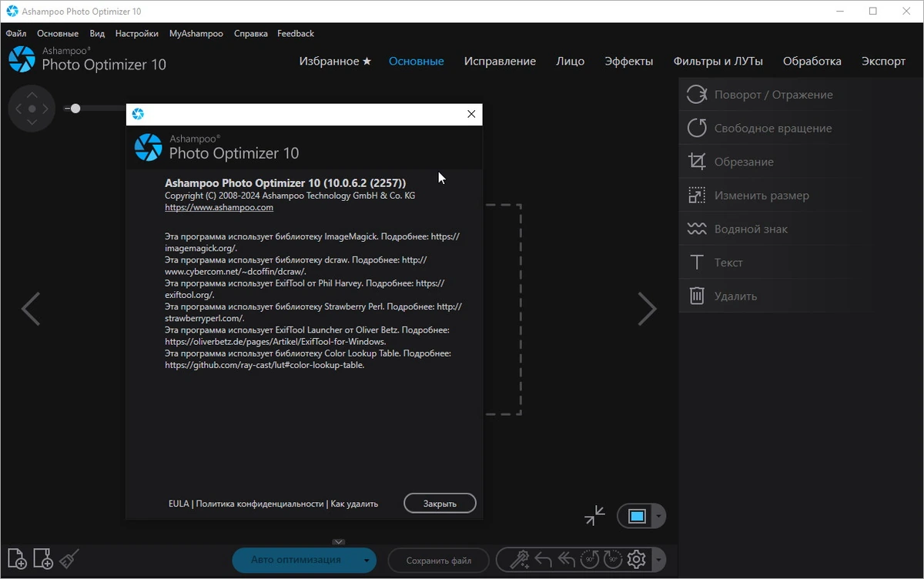Click the version text Ashampoo Photo Optimizer 10 (10.0.6.2 (2257))
The width and height of the screenshot is (924, 579).
286,183
